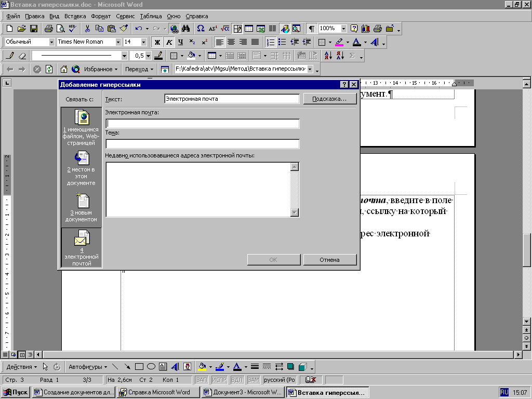This screenshot has width=532, height=399.
Task: Select the Rectangle drawing tool
Action: pyautogui.click(x=139, y=367)
